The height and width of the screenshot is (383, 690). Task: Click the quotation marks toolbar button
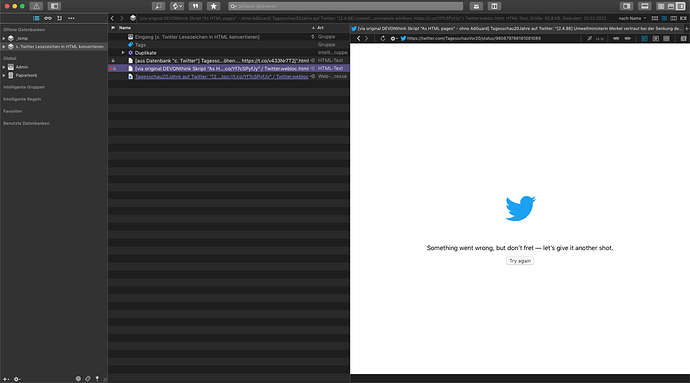tap(195, 6)
